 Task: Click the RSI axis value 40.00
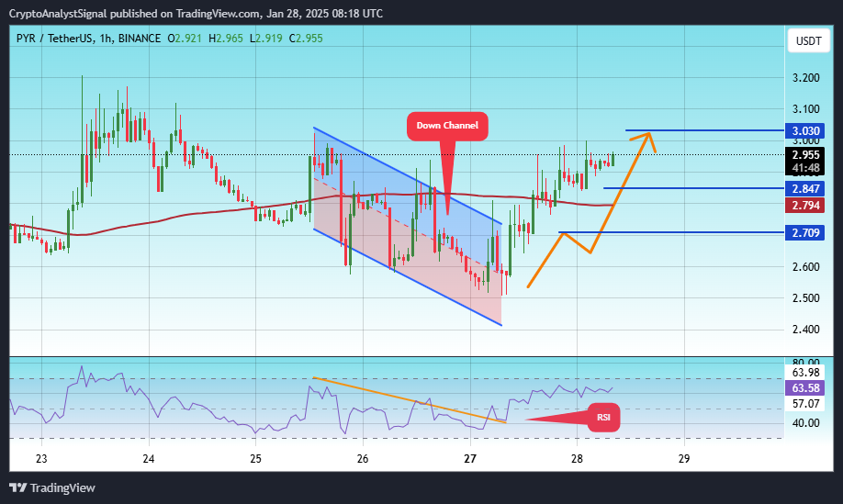(806, 423)
